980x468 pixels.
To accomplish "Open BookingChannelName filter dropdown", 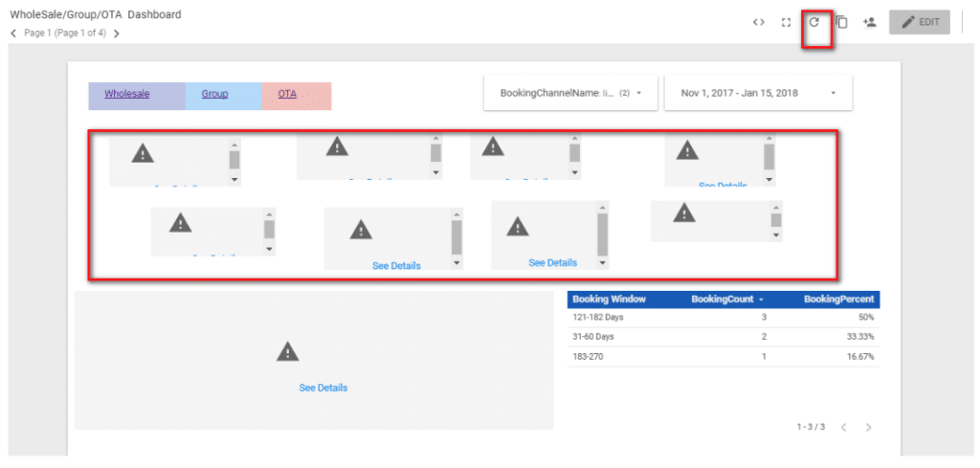I will pos(570,93).
